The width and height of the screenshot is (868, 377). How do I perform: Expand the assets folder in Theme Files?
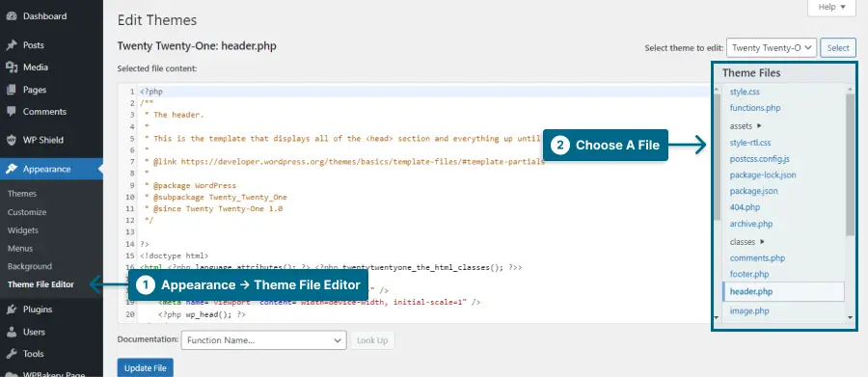(x=746, y=126)
